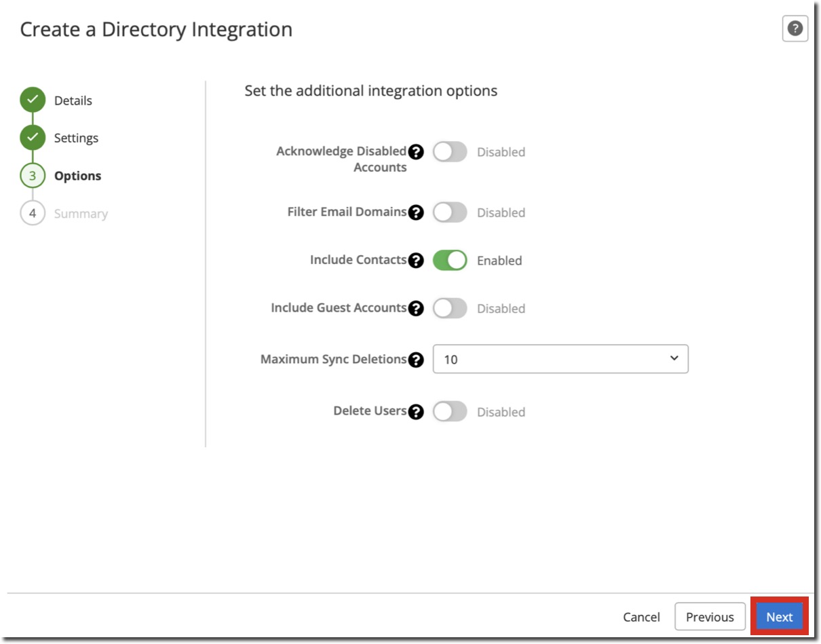Open help for Include Guest Accounts
This screenshot has width=821, height=644.
click(x=417, y=308)
